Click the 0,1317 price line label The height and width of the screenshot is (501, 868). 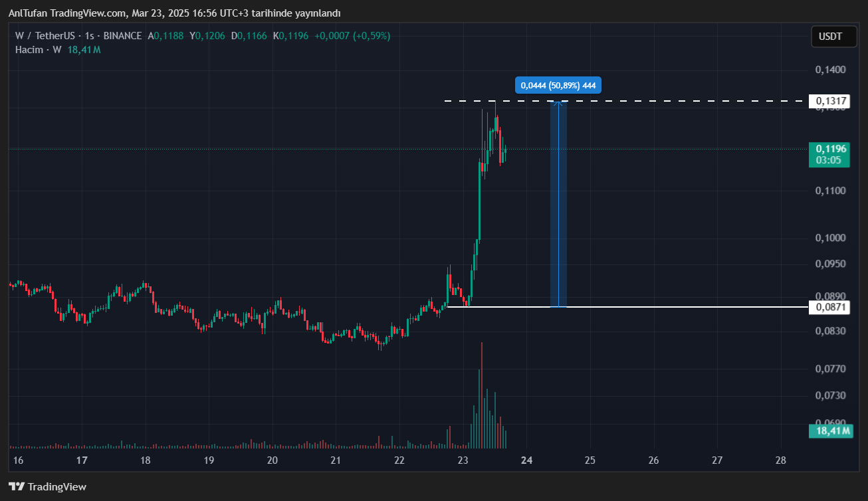[x=831, y=101]
